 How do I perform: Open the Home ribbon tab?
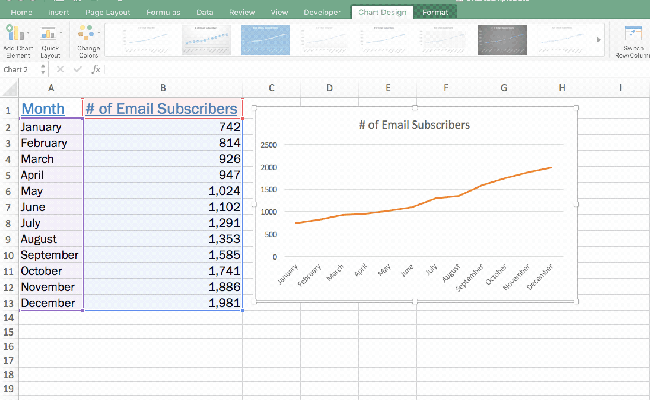pos(22,12)
